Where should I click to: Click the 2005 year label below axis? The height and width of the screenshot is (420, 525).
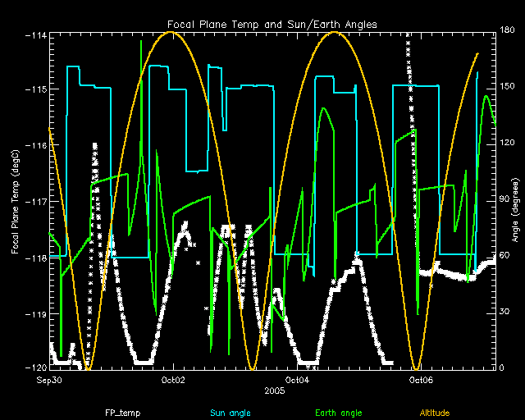pyautogui.click(x=275, y=391)
